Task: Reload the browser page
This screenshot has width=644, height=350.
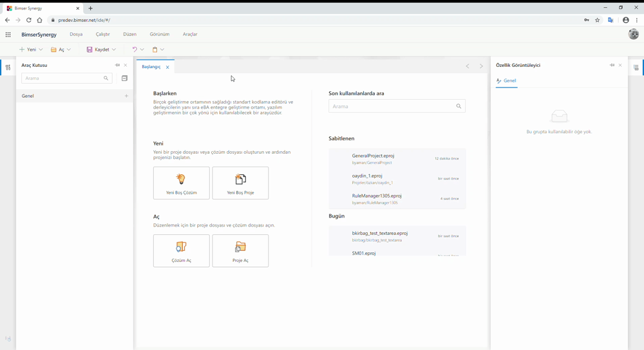Action: tap(29, 20)
